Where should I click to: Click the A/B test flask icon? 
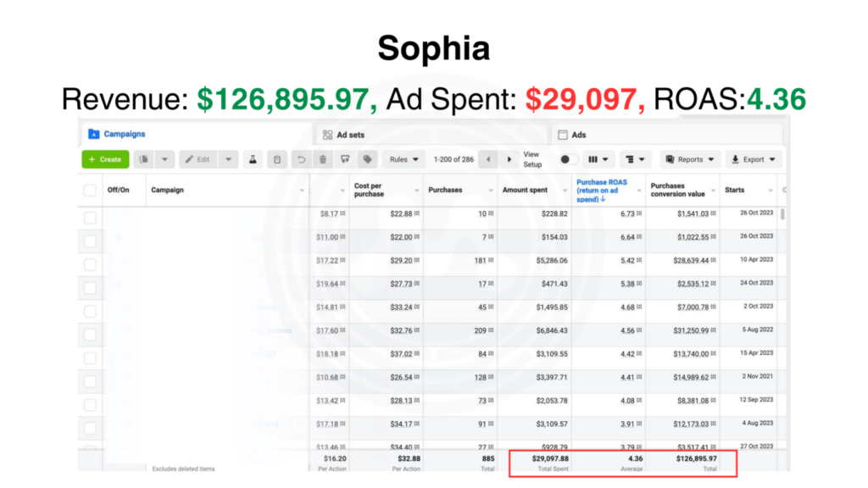pos(253,159)
